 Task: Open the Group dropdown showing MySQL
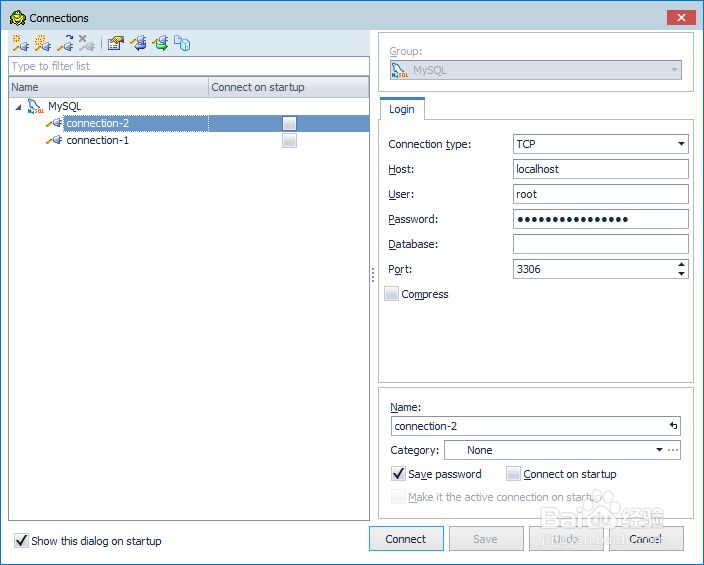click(536, 70)
